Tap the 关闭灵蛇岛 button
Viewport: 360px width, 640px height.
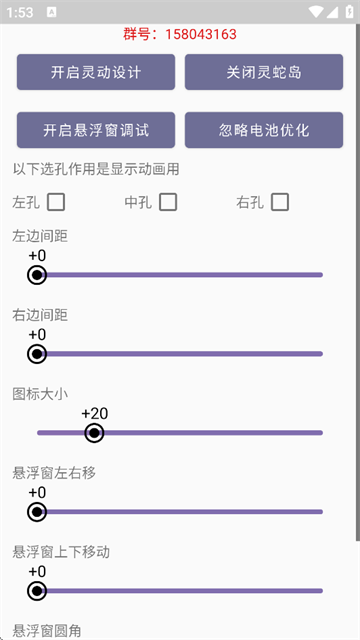264,72
